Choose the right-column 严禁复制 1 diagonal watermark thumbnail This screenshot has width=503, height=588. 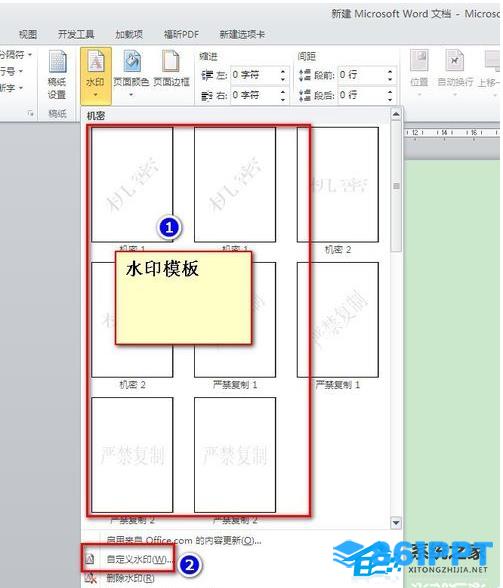coord(338,320)
